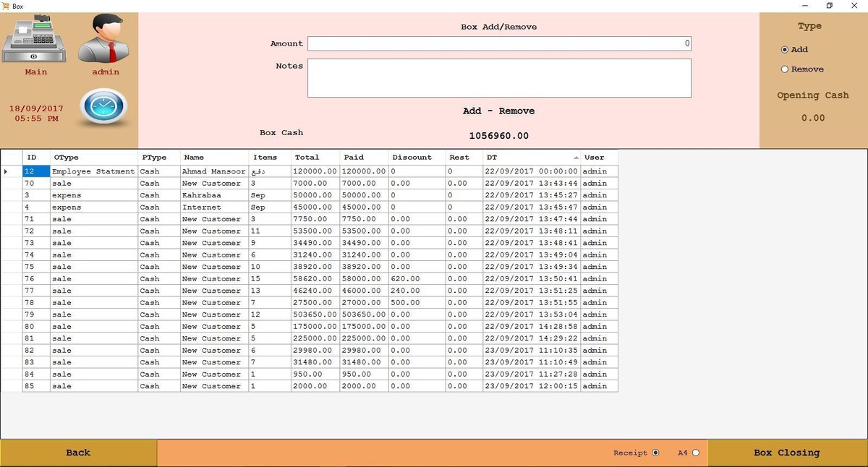Screen dimensions: 868x467
Task: Sort by the DT column header arrow
Action: click(576, 158)
